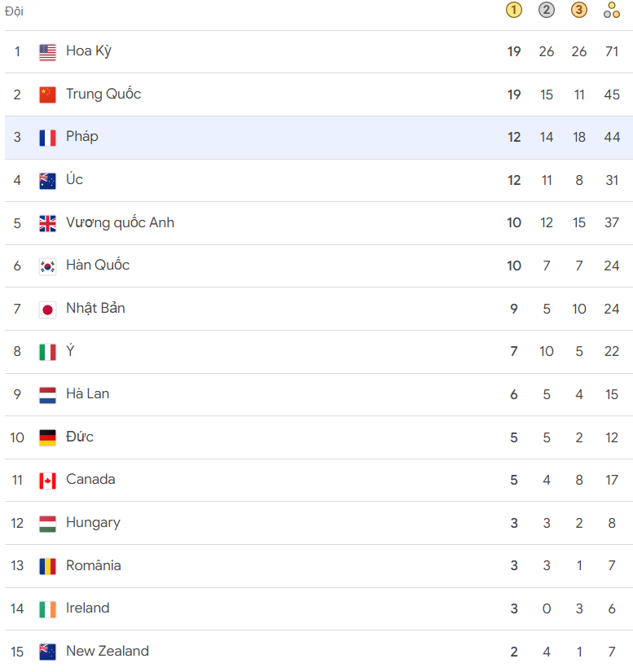
Task: Click the United States flag icon
Action: click(x=47, y=52)
